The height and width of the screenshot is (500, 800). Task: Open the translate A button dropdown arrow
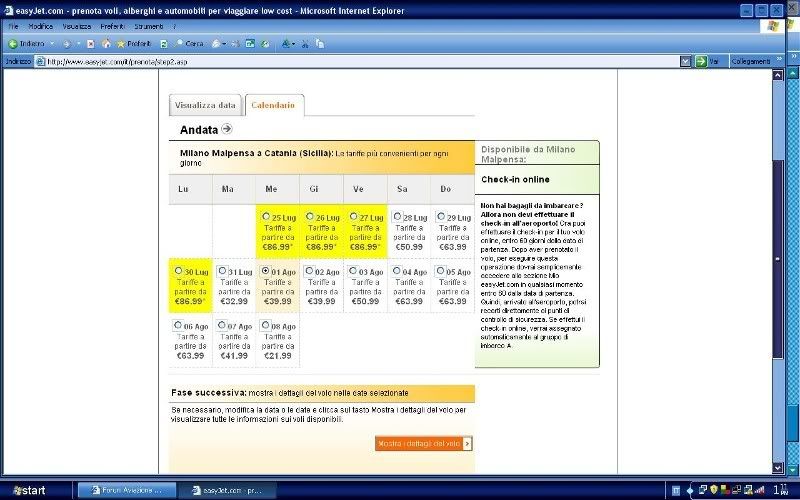pos(293,44)
